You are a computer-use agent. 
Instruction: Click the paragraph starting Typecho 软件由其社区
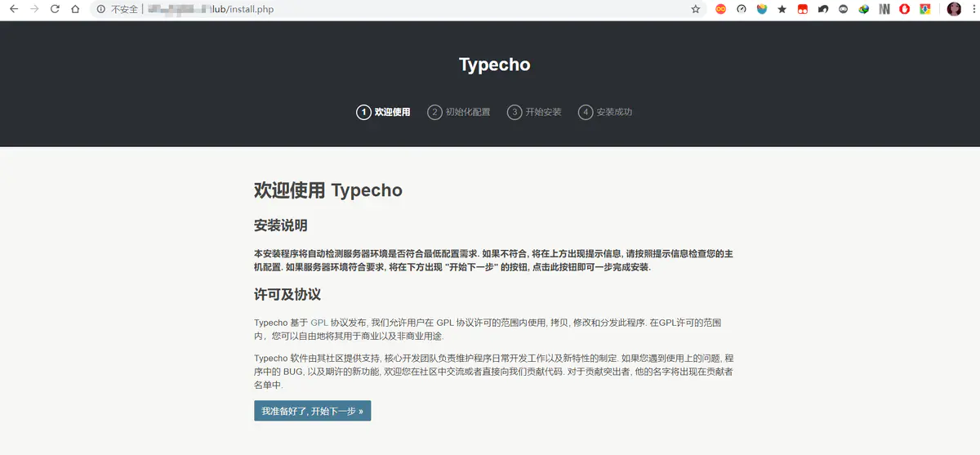click(x=493, y=371)
